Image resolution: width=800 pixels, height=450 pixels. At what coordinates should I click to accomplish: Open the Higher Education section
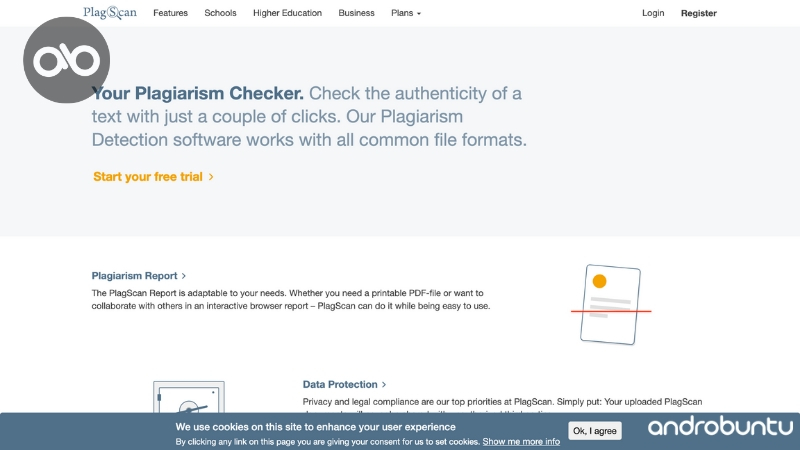pyautogui.click(x=287, y=13)
